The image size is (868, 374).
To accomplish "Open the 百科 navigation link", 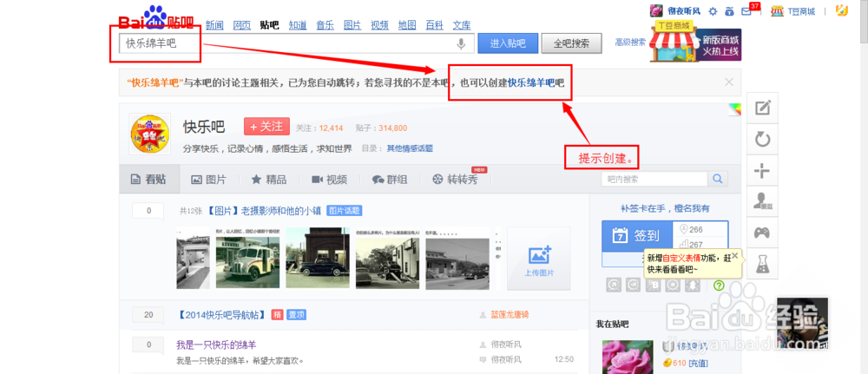I will 434,25.
